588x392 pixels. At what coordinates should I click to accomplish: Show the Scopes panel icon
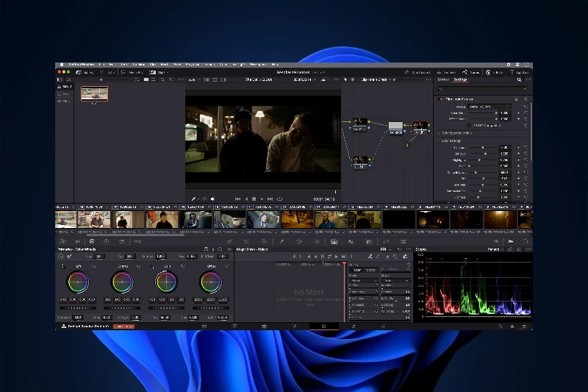(510, 241)
